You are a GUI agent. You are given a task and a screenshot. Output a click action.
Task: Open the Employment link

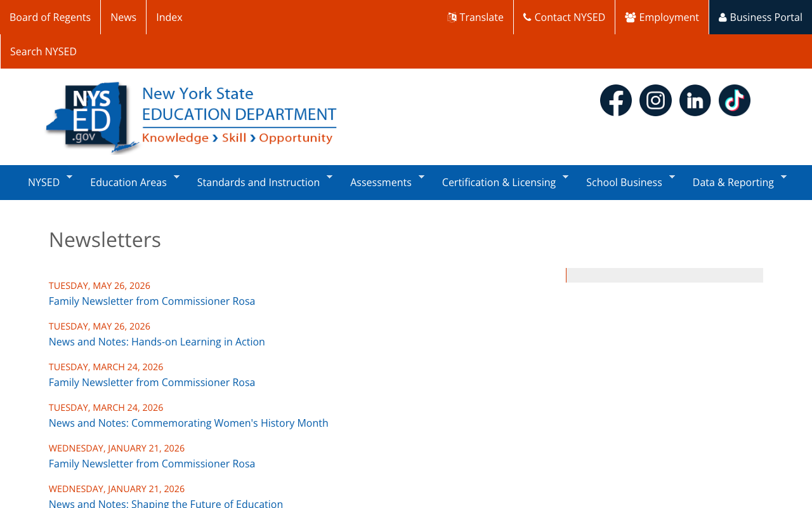point(662,17)
